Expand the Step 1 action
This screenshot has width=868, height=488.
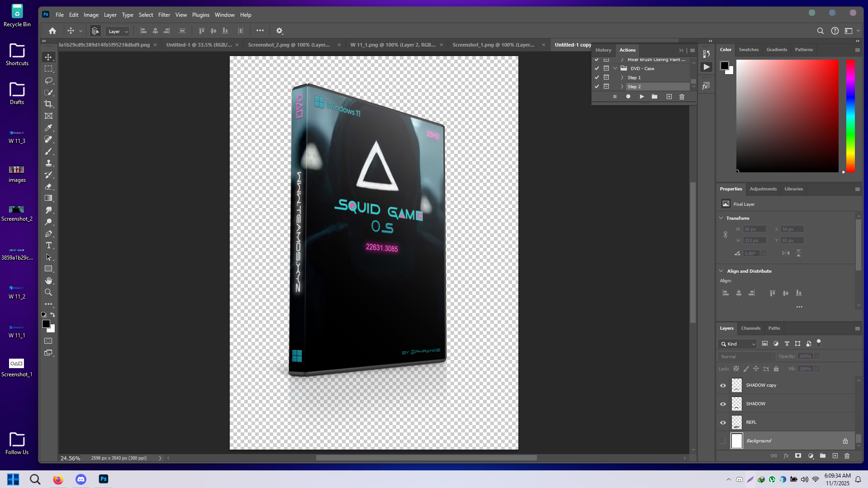pos(622,78)
